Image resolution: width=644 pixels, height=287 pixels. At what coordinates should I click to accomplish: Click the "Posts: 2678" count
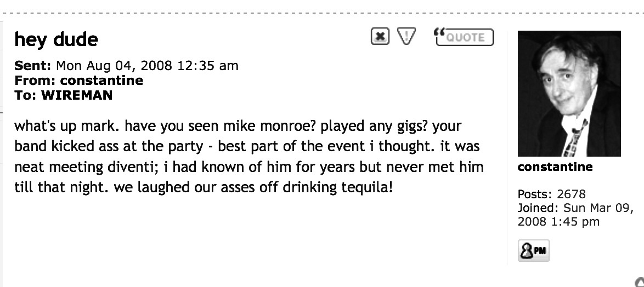551,194
